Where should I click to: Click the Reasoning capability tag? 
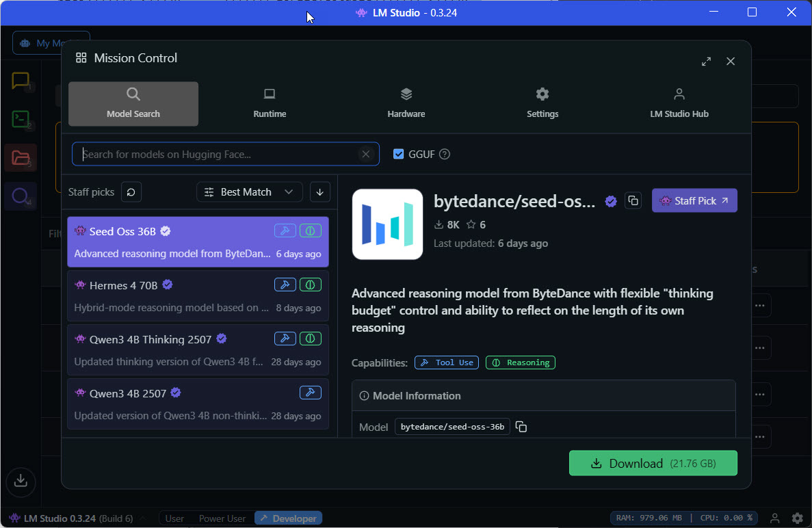(521, 362)
